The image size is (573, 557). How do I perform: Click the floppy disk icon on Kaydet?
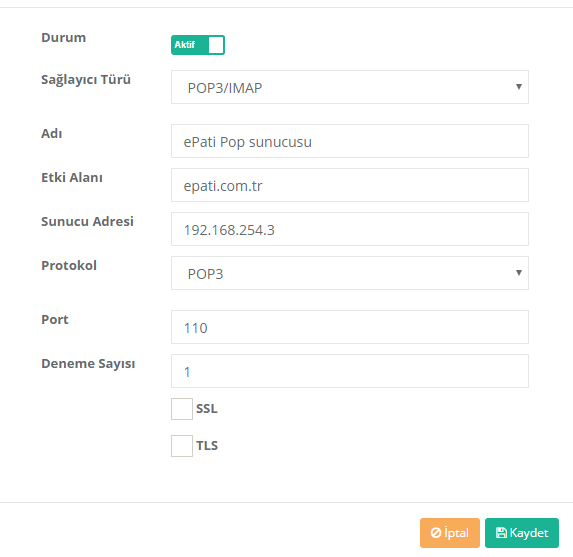(x=501, y=533)
